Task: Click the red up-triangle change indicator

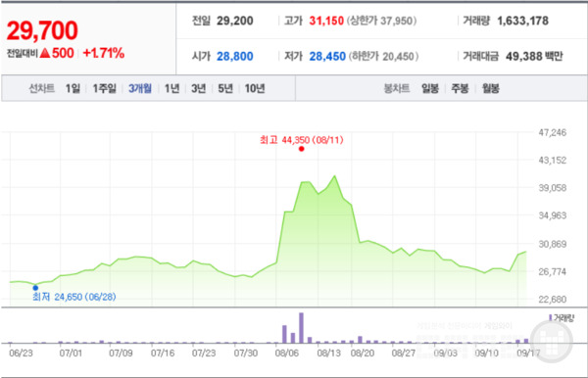Action: pyautogui.click(x=45, y=53)
